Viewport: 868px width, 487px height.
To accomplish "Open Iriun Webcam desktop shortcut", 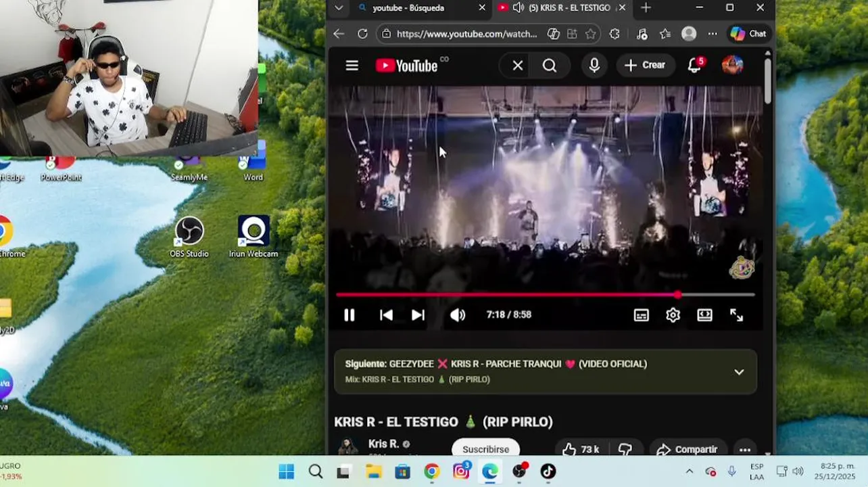I will coord(254,237).
